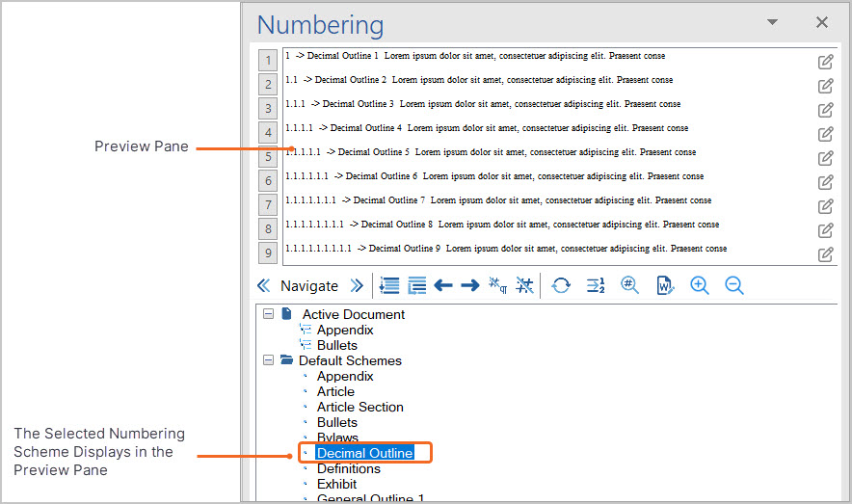Click the magnifier with number sign icon
852x504 pixels.
(x=629, y=285)
